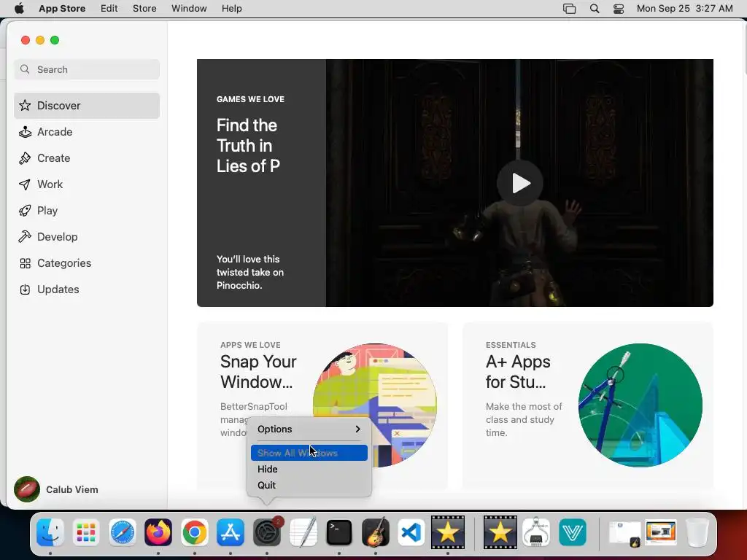Click the compass and ruler illustration
747x560 pixels.
640,405
